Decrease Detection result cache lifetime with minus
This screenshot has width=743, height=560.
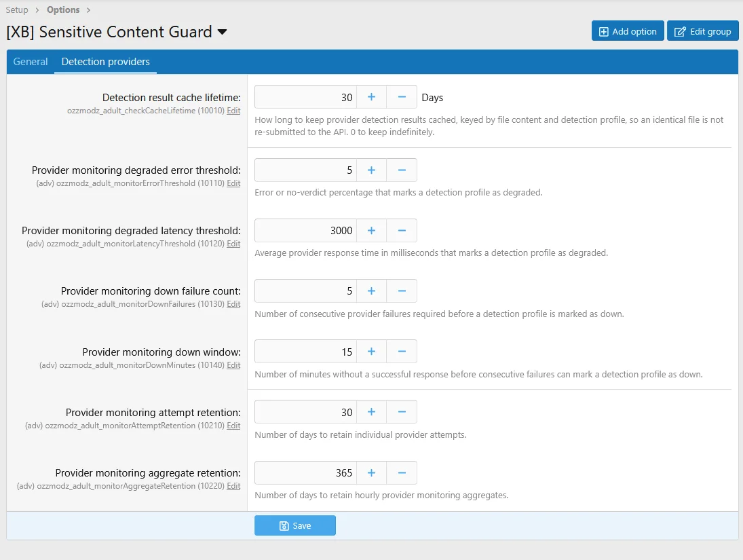click(x=402, y=97)
